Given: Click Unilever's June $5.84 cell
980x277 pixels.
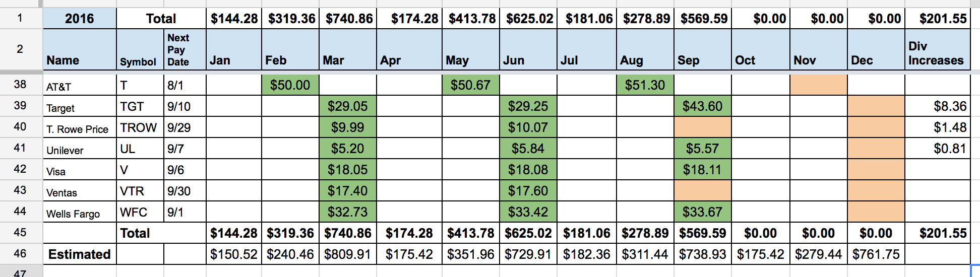Looking at the screenshot, I should click(x=528, y=149).
